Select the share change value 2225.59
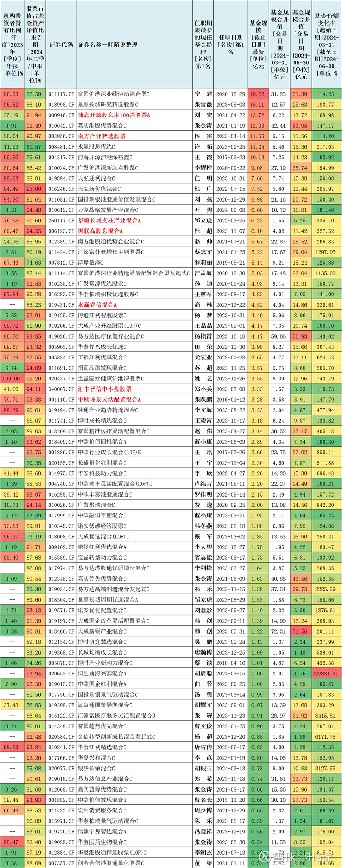The height and width of the screenshot is (868, 342). point(327,589)
